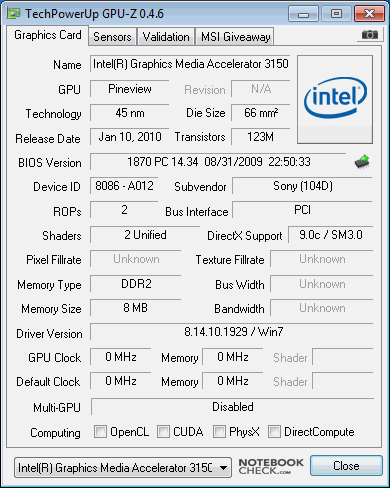Upload BIOS using the chip arrow icon

362,162
